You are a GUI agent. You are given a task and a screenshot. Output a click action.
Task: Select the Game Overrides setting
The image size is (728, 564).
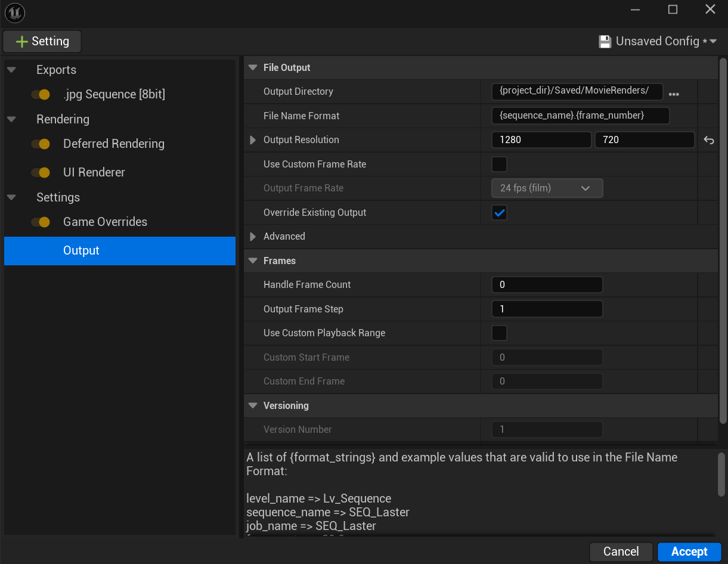(105, 222)
